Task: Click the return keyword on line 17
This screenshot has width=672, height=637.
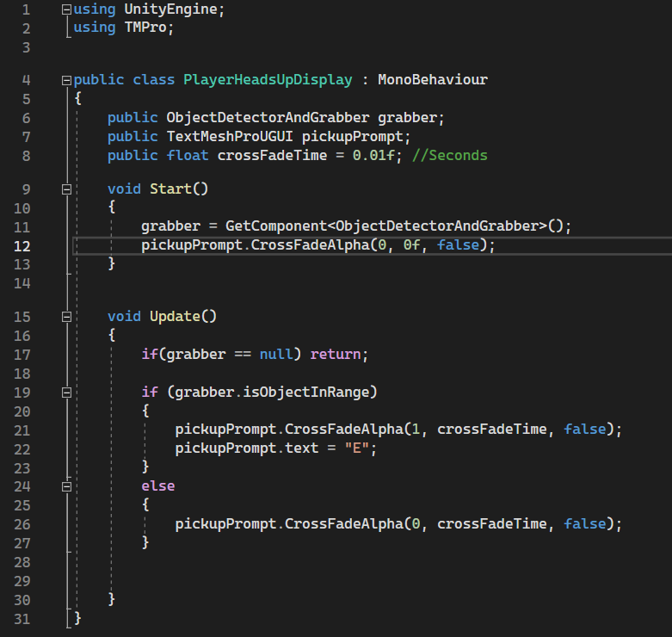Action: click(336, 354)
